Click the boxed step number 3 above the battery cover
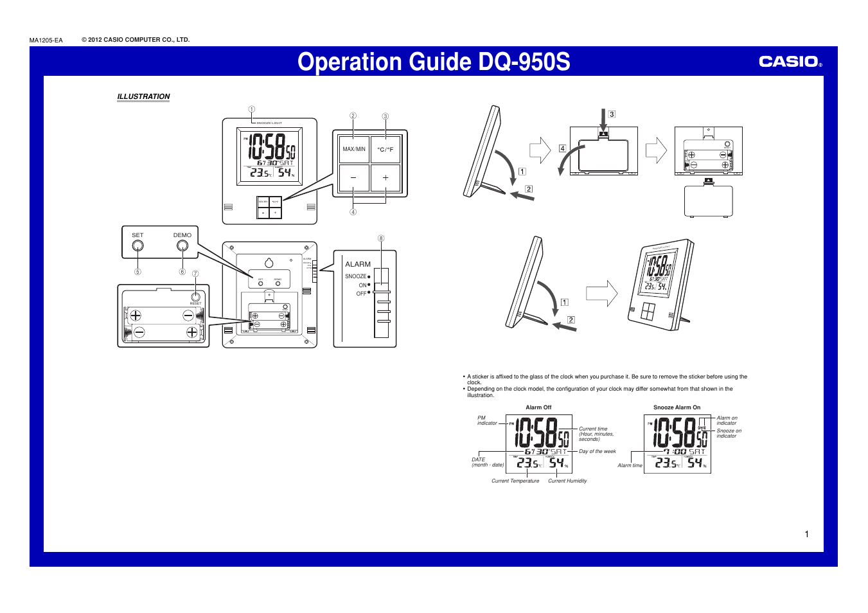 point(612,114)
